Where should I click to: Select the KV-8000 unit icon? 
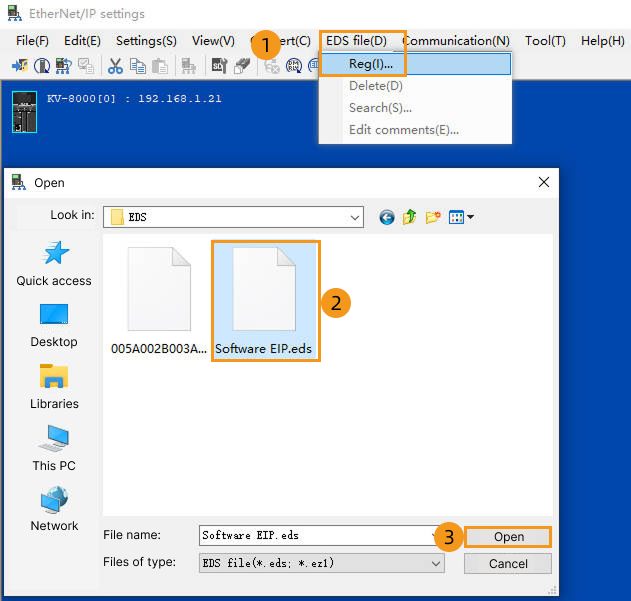click(x=24, y=112)
